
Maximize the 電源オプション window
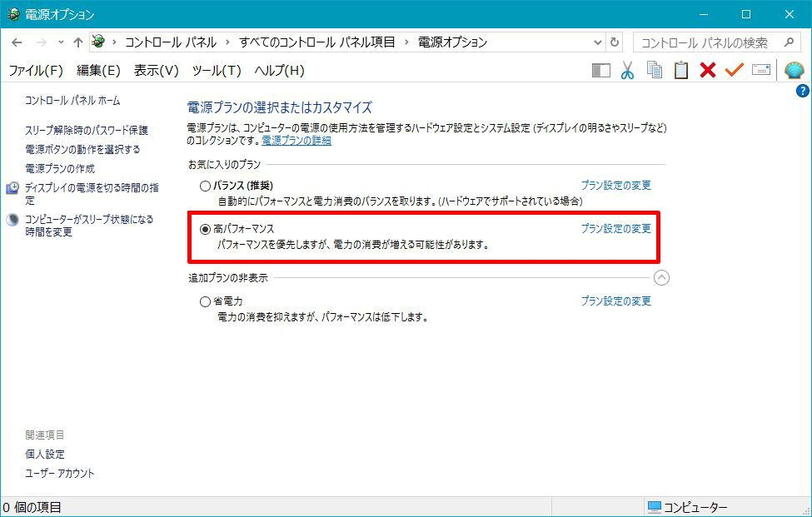tap(746, 14)
